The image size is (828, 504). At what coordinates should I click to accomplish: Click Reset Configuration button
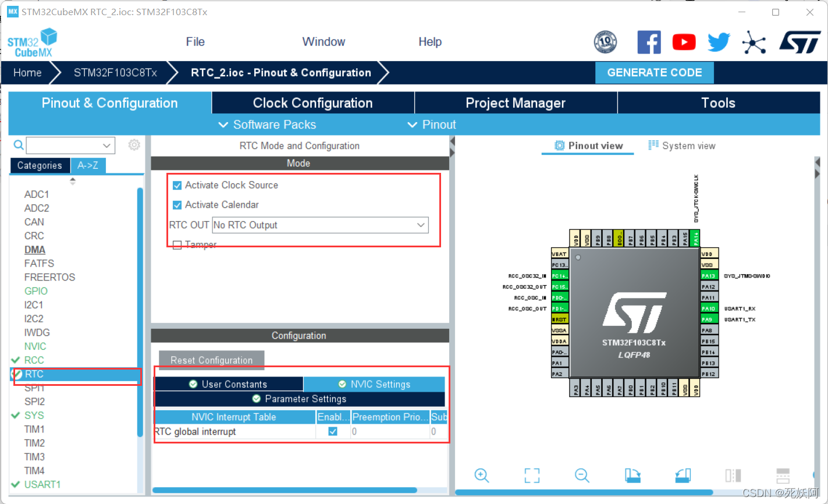(x=212, y=360)
